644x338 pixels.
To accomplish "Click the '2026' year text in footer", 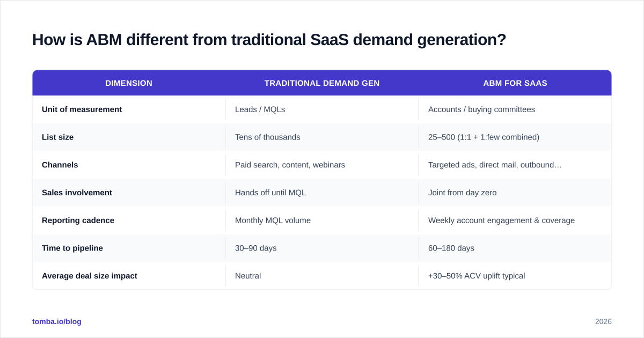I will [x=603, y=321].
